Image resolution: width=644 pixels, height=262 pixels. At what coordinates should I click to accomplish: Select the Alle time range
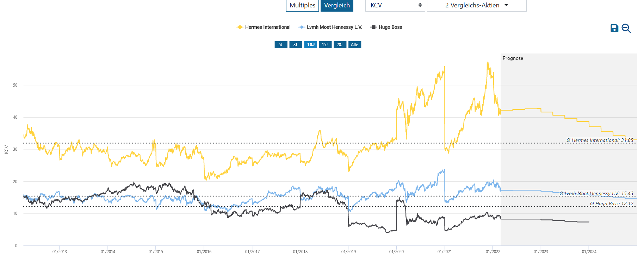354,45
